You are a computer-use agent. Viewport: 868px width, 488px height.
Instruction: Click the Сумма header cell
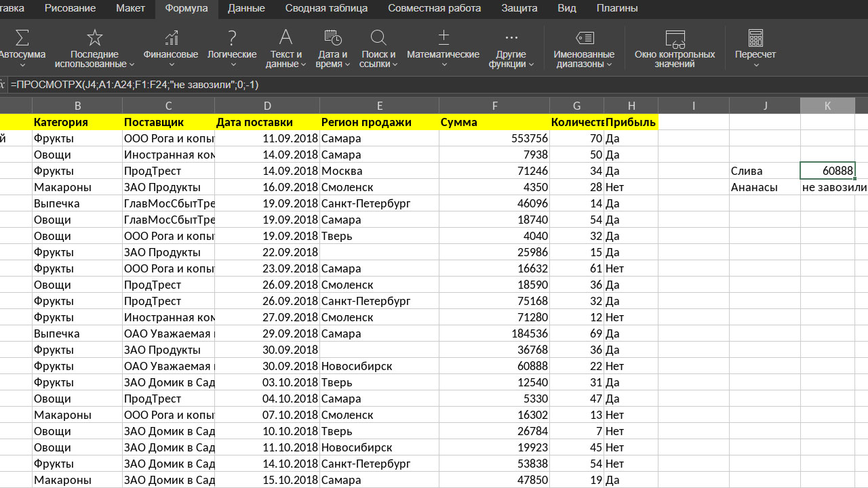coord(494,122)
